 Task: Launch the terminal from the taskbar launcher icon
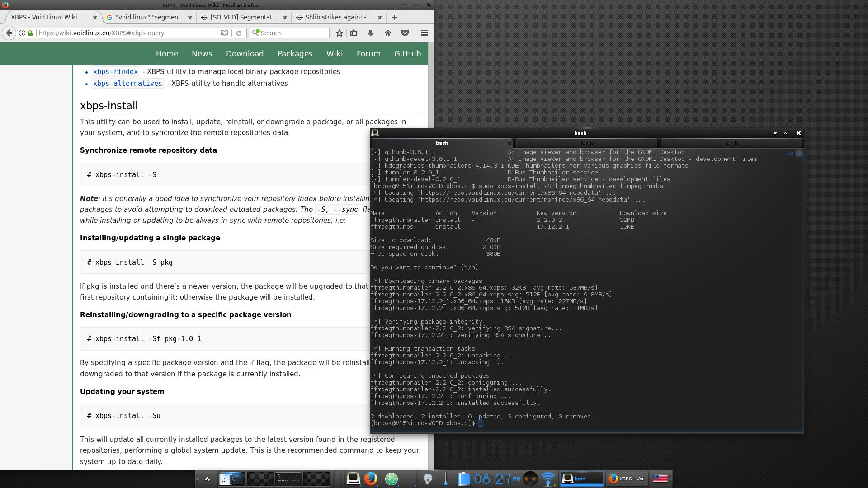pyautogui.click(x=353, y=479)
